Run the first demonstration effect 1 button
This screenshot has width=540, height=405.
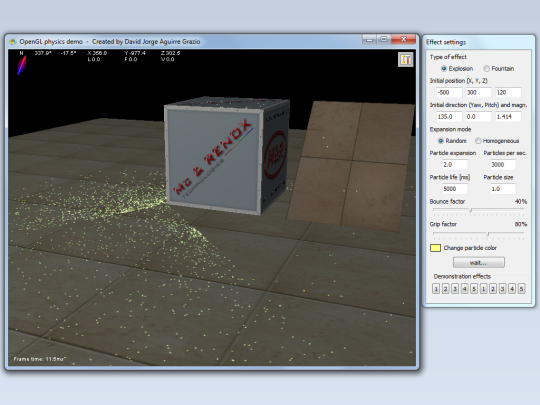click(436, 289)
